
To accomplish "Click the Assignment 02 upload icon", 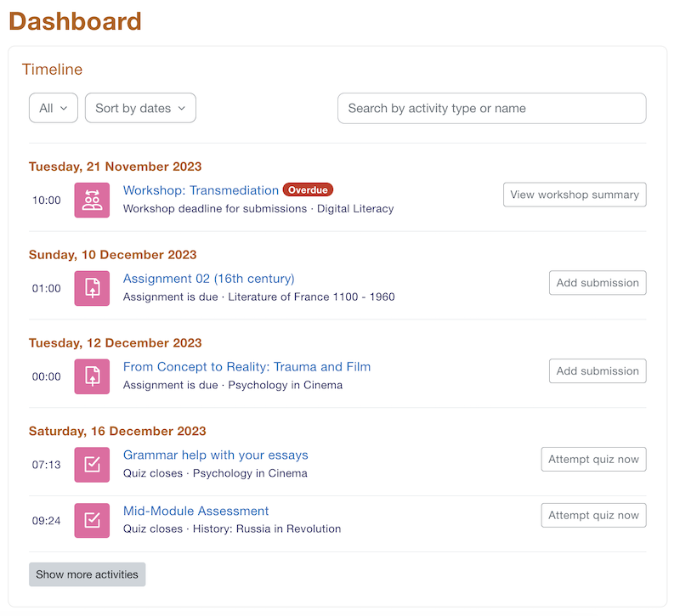I will coord(92,289).
